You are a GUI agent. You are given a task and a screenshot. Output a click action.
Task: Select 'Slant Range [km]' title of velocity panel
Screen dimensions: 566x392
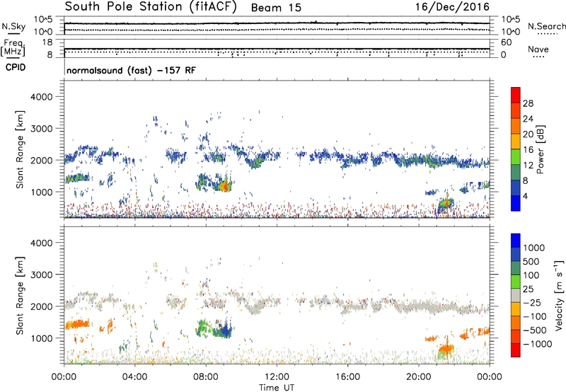click(20, 296)
